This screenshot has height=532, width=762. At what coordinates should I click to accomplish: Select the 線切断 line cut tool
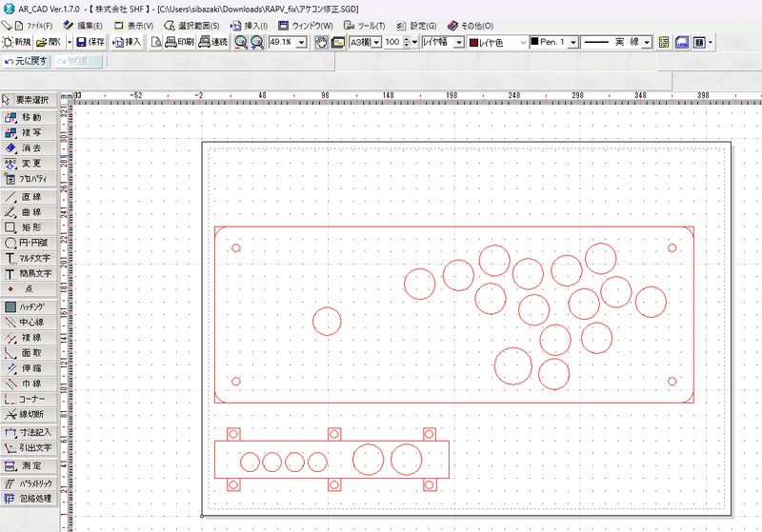[x=29, y=414]
